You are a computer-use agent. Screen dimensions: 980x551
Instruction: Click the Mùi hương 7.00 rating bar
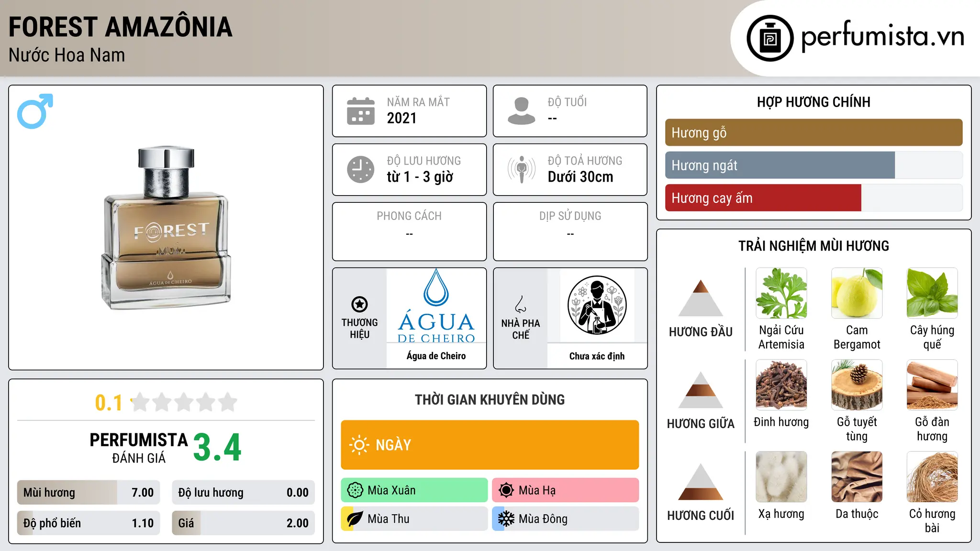89,492
